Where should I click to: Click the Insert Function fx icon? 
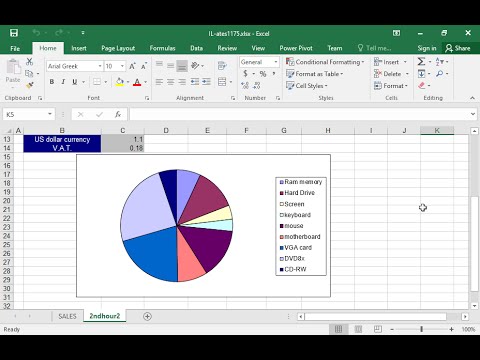click(118, 114)
